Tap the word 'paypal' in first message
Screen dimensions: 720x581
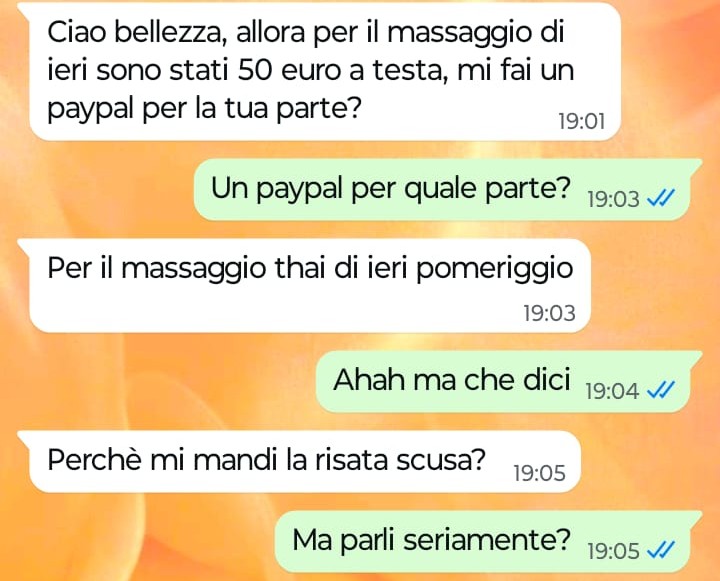90,110
